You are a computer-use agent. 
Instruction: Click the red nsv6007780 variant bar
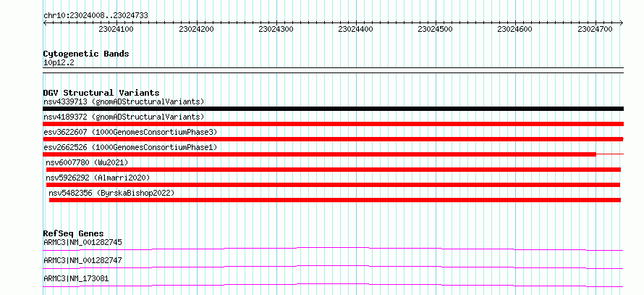coord(334,170)
